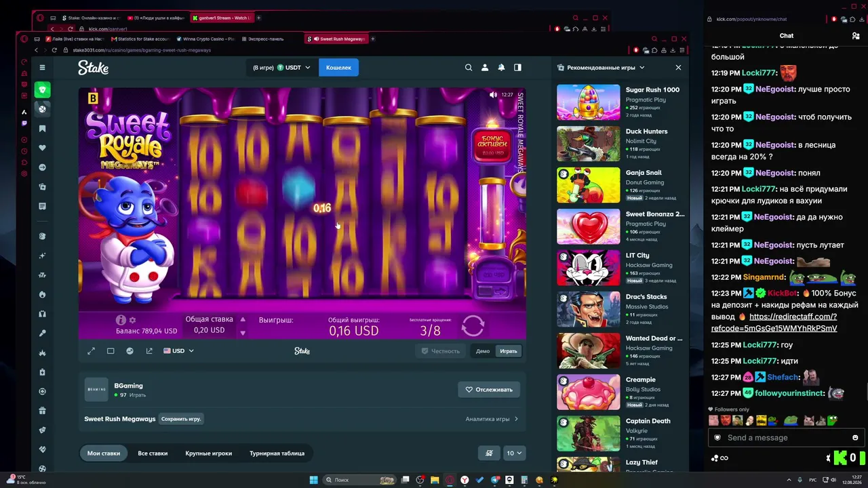This screenshot has height=488, width=868.
Task: Open Drac's Stacks game title
Action: click(x=646, y=297)
